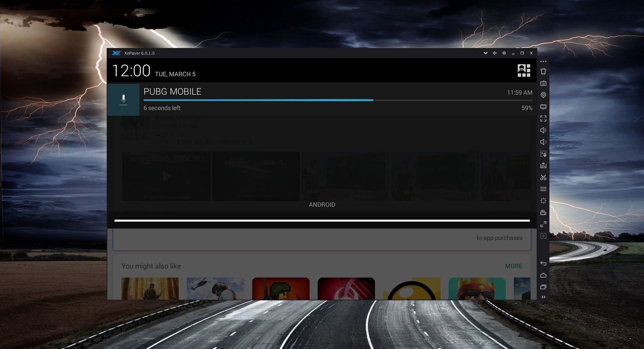Image resolution: width=644 pixels, height=349 pixels.
Task: Open the keyboard control icon in sidebar
Action: [543, 83]
